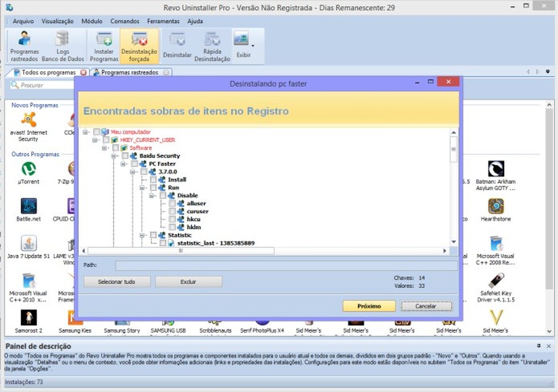Collapse the Run tree node
Viewport: 558px width, 392px height.
tap(142, 188)
